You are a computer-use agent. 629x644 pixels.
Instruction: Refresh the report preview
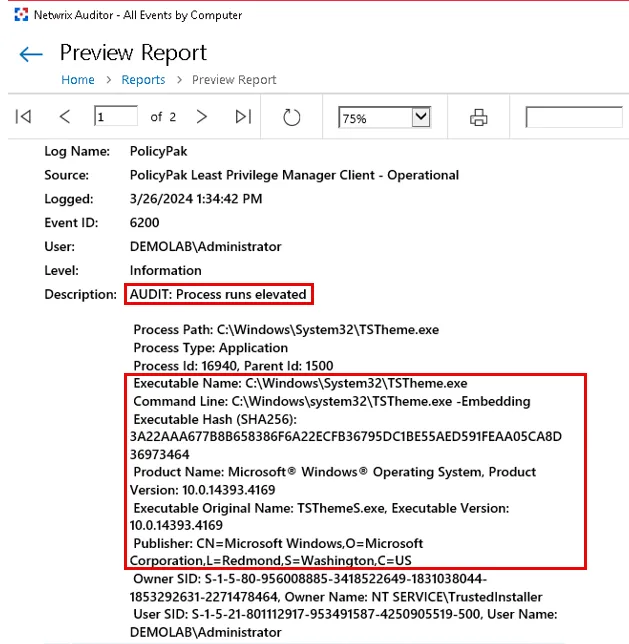pyautogui.click(x=292, y=118)
